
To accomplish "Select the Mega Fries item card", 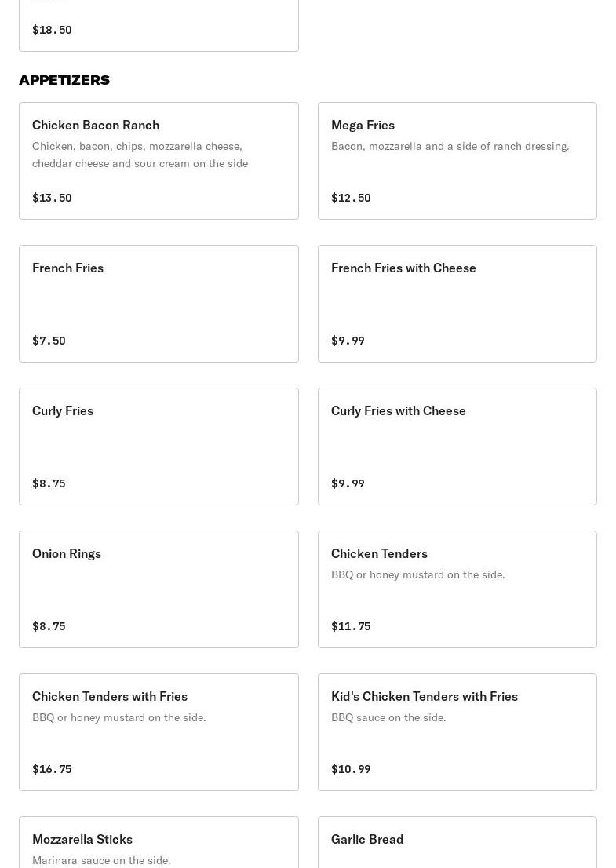I will [x=457, y=161].
